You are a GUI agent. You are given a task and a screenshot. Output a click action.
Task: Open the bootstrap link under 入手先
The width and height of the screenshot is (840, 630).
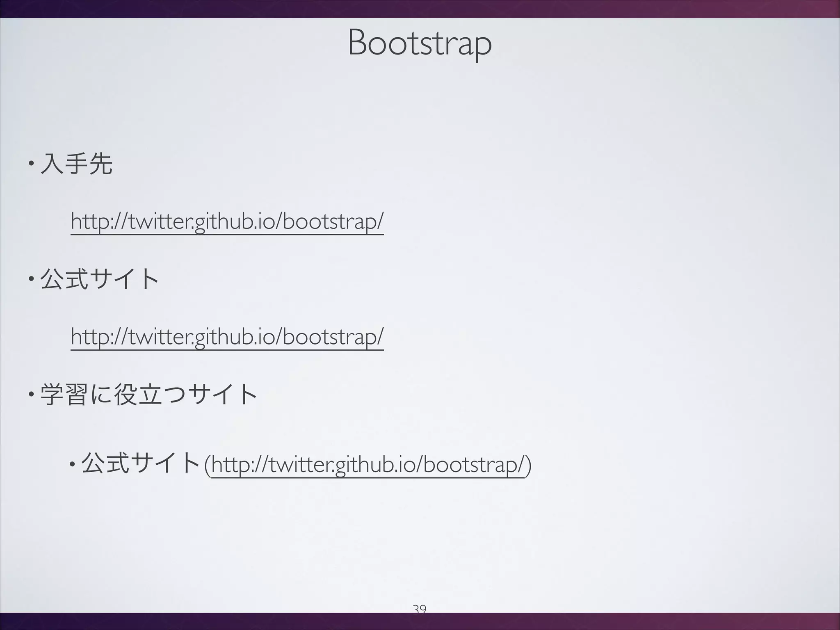tap(227, 222)
